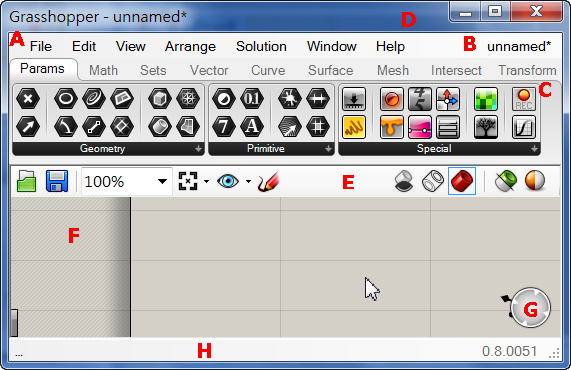Click the Named Views eye icon
This screenshot has width=571, height=370.
click(x=228, y=181)
